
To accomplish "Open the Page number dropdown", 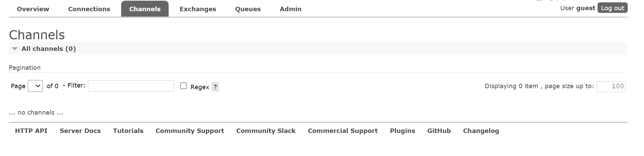I will [x=35, y=86].
